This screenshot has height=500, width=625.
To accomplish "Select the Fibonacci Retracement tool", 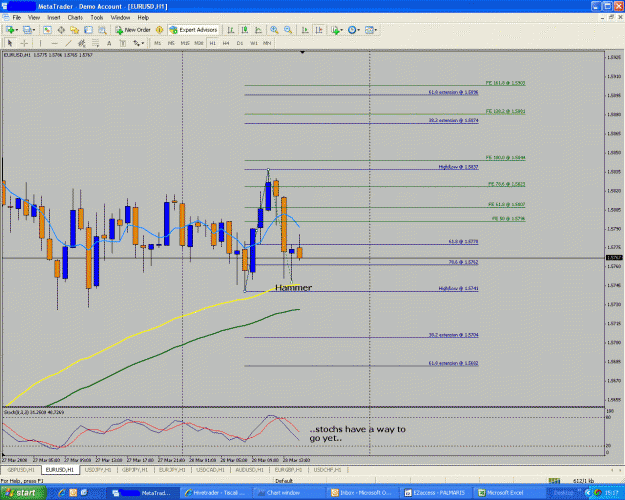I will (95, 43).
